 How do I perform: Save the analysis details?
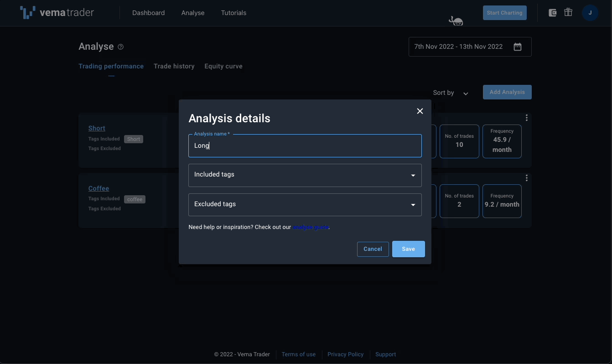point(409,249)
